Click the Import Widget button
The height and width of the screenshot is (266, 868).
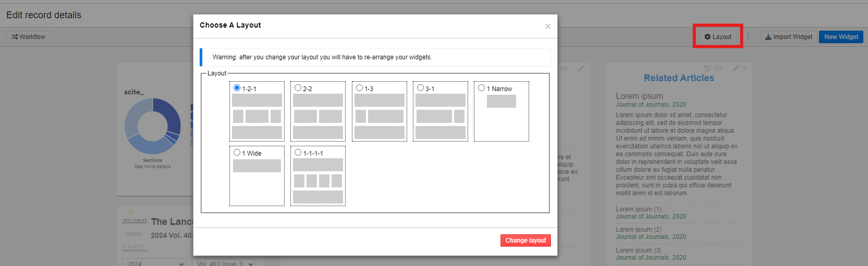pyautogui.click(x=788, y=37)
